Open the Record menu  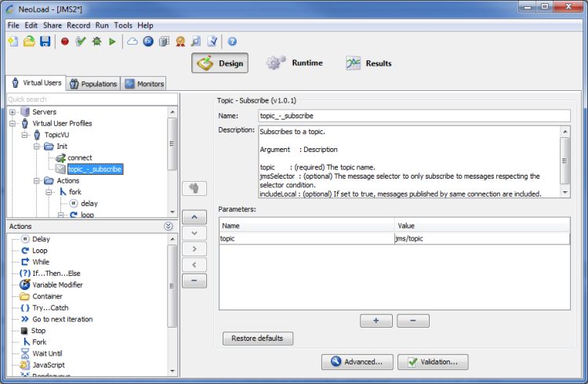[x=78, y=26]
